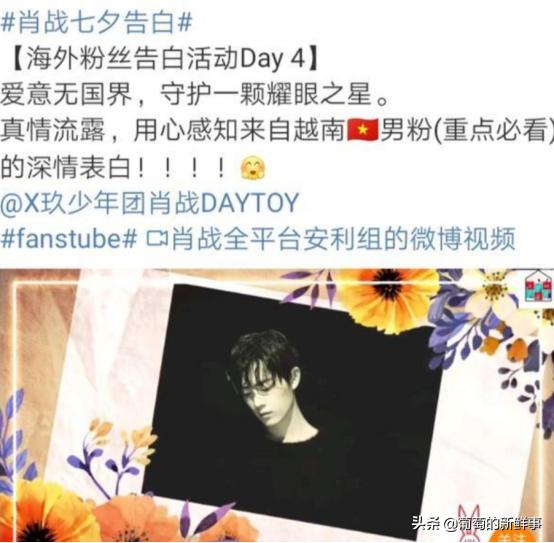Click the large orange flower at thumbnail top

pos(388,297)
